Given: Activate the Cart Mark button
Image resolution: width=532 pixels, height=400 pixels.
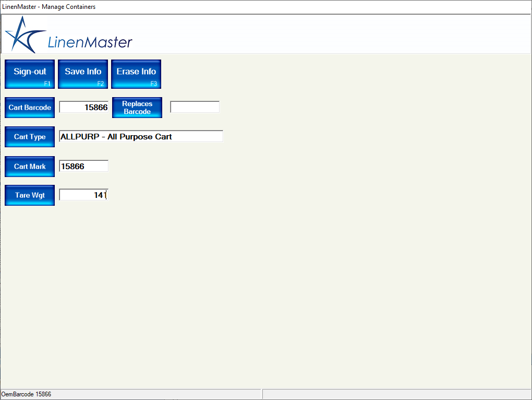Looking at the screenshot, I should 30,167.
